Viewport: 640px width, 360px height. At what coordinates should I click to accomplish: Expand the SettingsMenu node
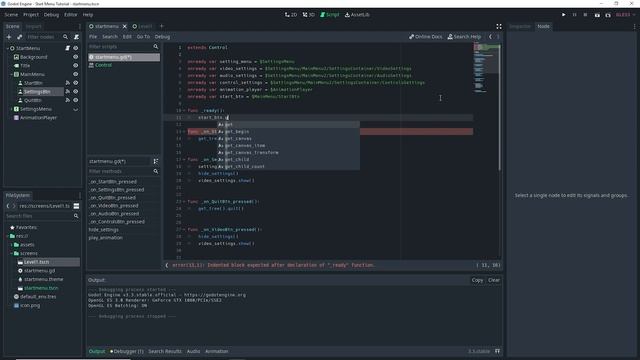11,109
